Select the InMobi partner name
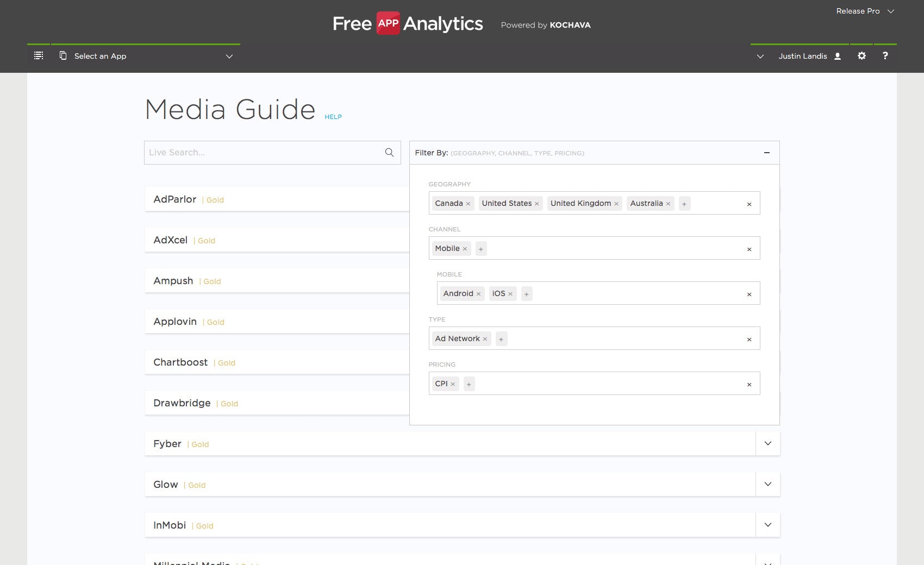 click(170, 525)
